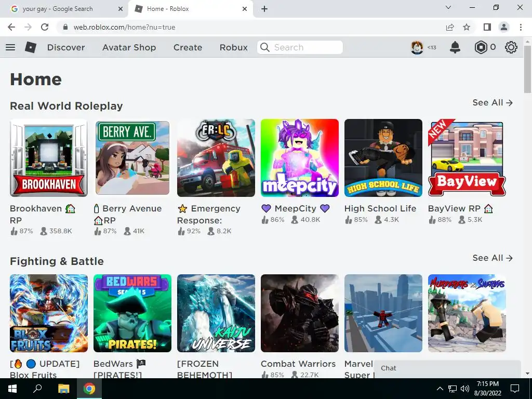
Task: Share this page icon in address bar
Action: pos(450,27)
